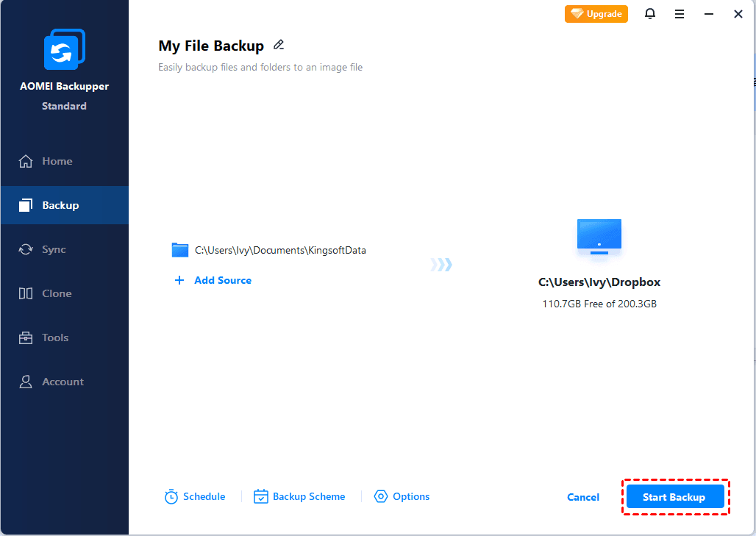The height and width of the screenshot is (536, 756).
Task: Open the Tools section
Action: click(65, 337)
